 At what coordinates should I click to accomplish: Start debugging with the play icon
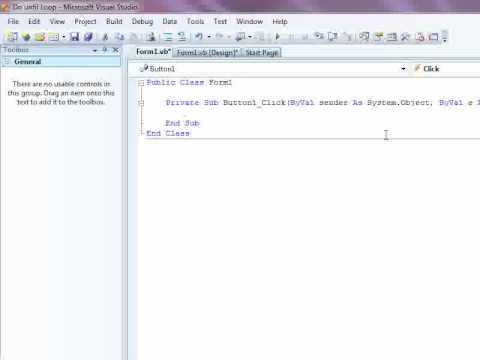[277, 37]
